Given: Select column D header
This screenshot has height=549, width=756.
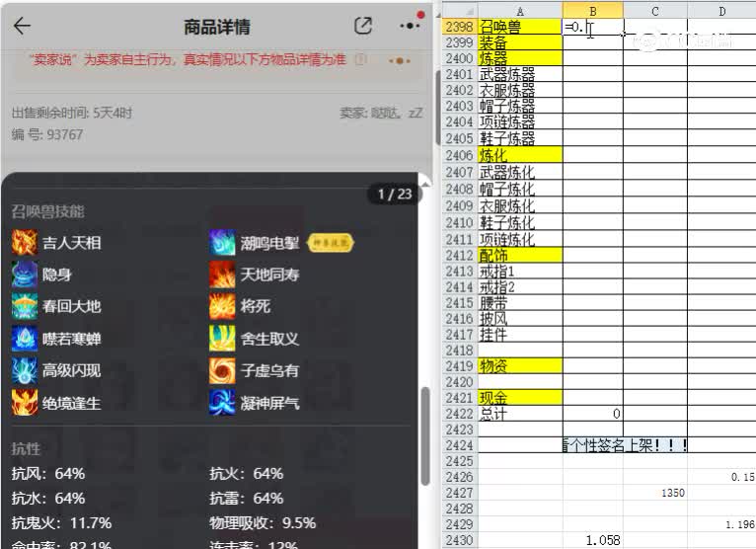Looking at the screenshot, I should click(721, 11).
